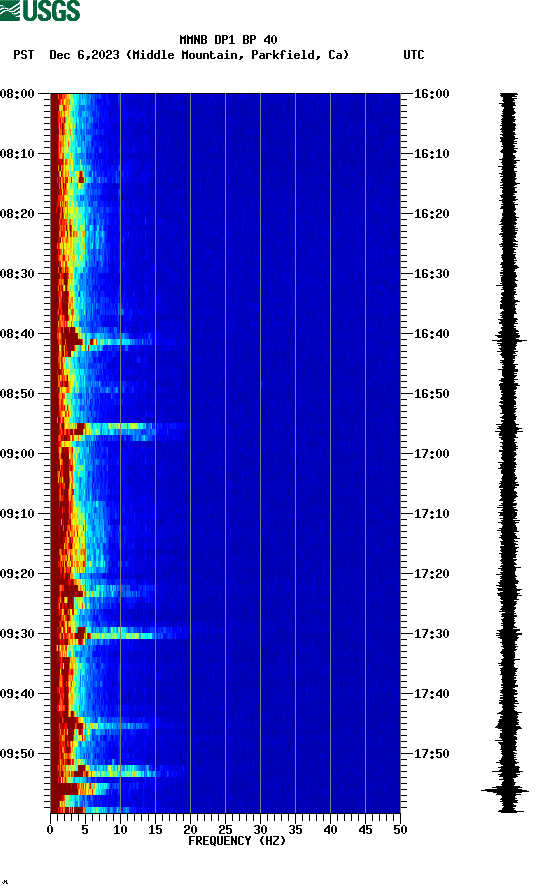The image size is (552, 893).
Task: Click the 5 Hz frequency axis label
Action: pyautogui.click(x=85, y=830)
